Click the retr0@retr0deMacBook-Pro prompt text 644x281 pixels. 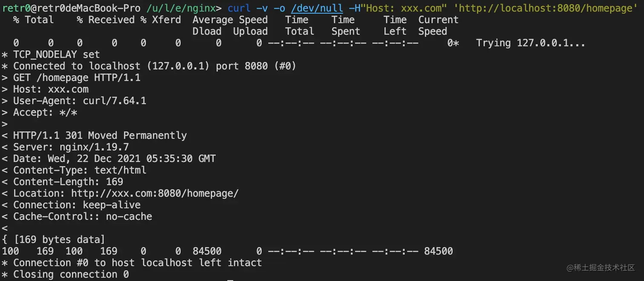[x=71, y=8]
